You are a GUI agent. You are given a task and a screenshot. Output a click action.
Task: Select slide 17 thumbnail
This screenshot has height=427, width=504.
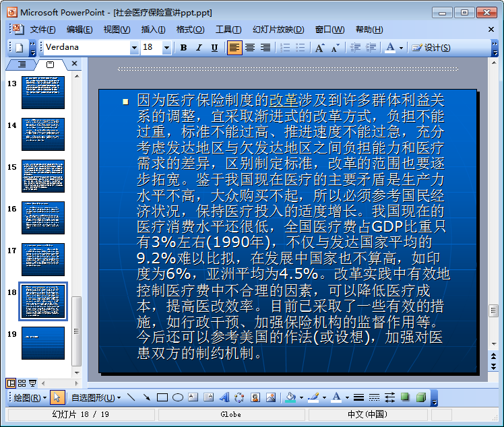(43, 259)
